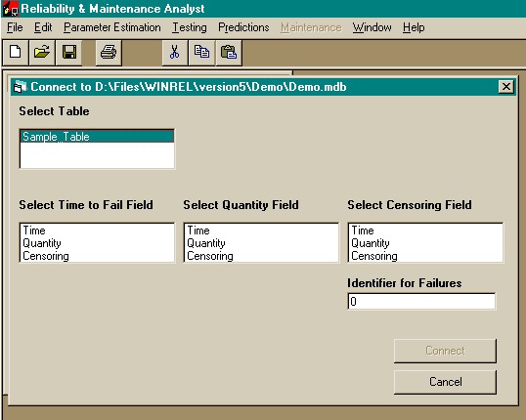Click the Copy toolbar icon
The width and height of the screenshot is (526, 420).
tap(201, 53)
